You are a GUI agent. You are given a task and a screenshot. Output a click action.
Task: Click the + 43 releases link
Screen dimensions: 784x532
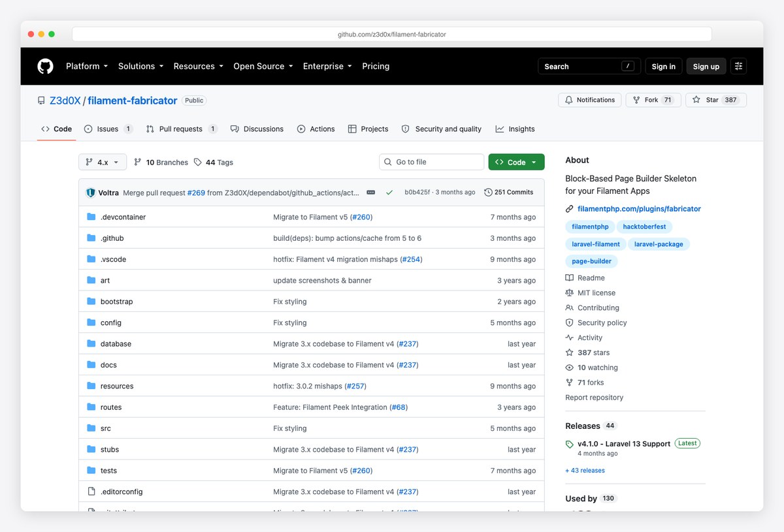tap(585, 471)
